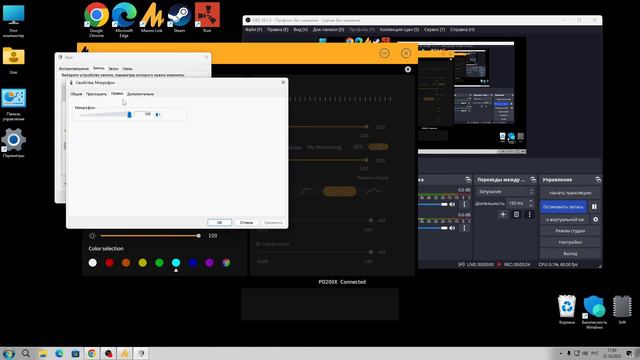Open Recycle Bin desktop icon
The height and width of the screenshot is (360, 640).
pyautogui.click(x=567, y=310)
